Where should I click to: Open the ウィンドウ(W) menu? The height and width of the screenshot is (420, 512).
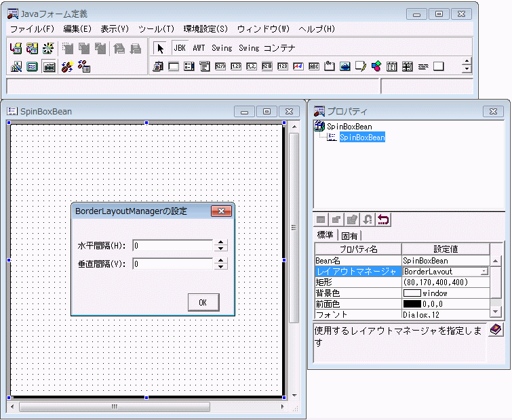click(263, 29)
